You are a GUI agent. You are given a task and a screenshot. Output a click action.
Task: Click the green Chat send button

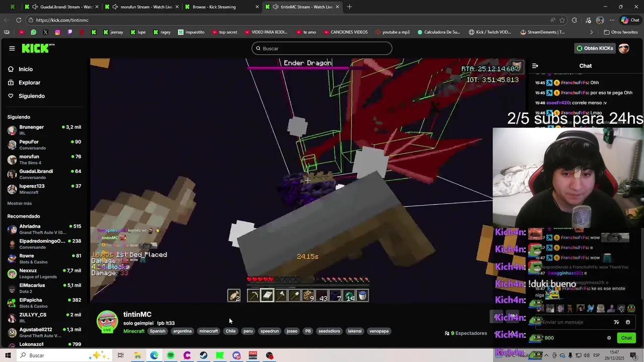[x=626, y=338]
